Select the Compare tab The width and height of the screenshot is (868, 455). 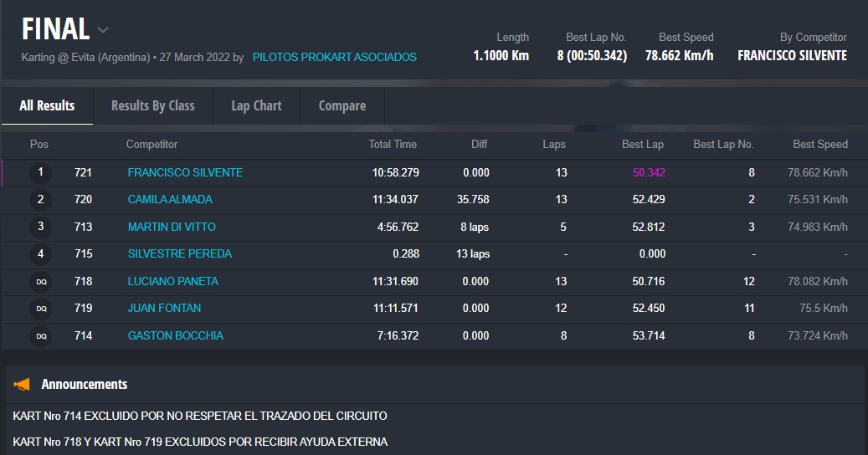click(342, 106)
